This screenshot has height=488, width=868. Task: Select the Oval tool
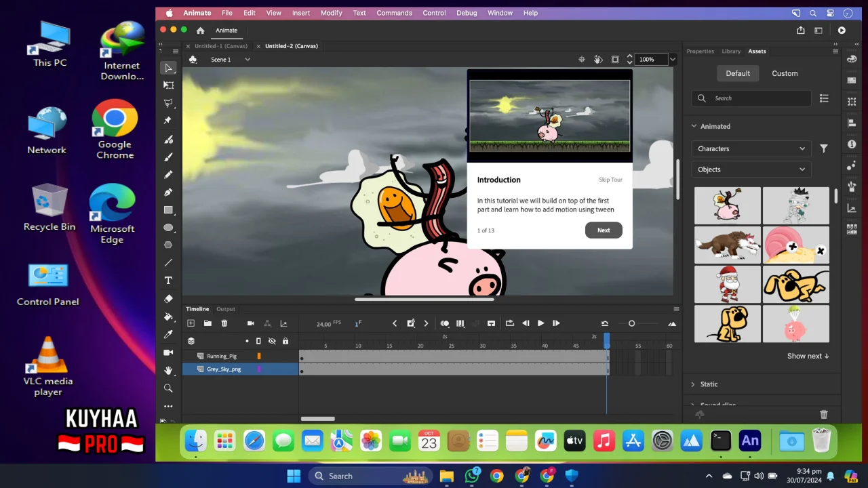168,228
